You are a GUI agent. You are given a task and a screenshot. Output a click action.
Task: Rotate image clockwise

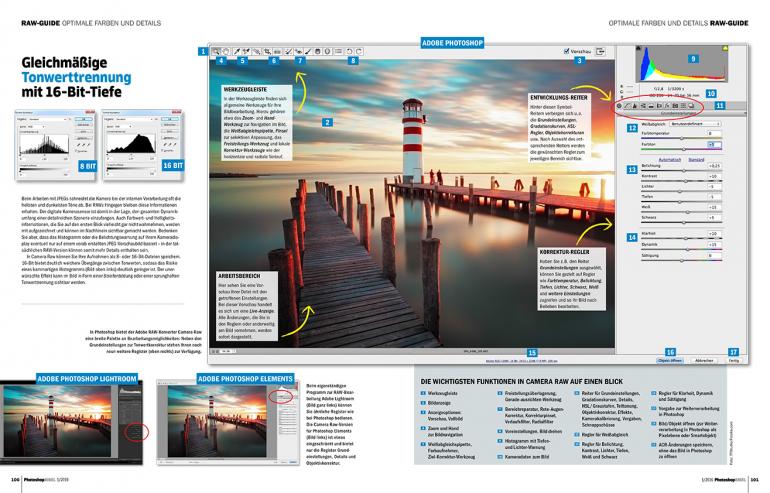[x=359, y=51]
